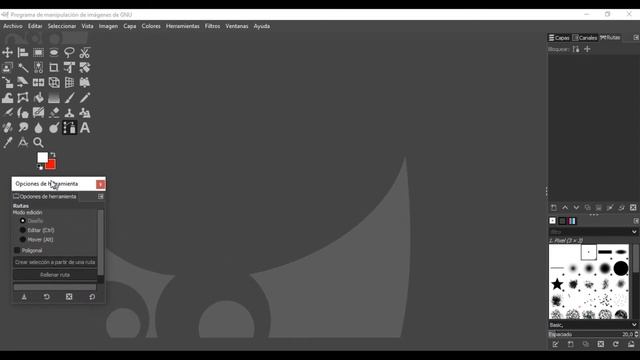640x360 pixels.
Task: Restore tool preset in tool options
Action: 47,297
